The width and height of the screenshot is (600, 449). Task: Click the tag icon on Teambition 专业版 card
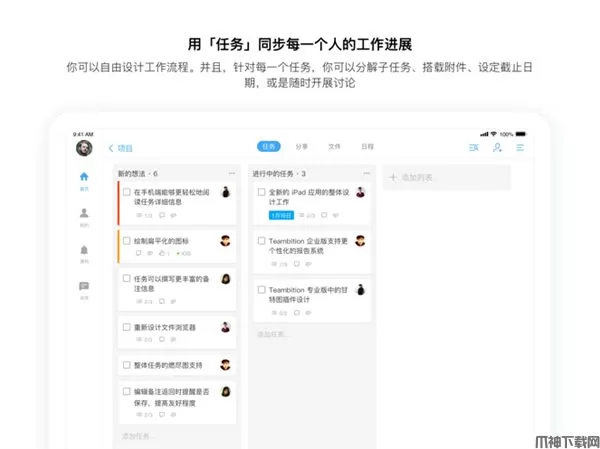308,313
